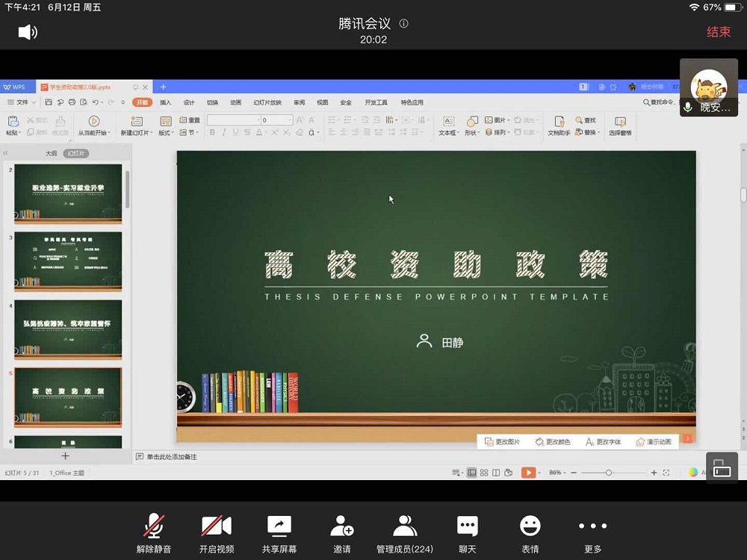Tap the 解除静音 microphone icon
Viewport: 747px width, 560px height.
pos(154,526)
